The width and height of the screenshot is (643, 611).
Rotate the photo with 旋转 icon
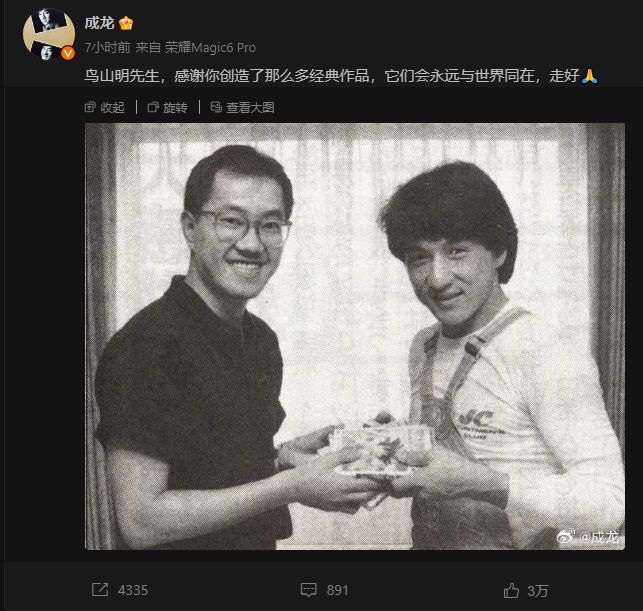153,107
